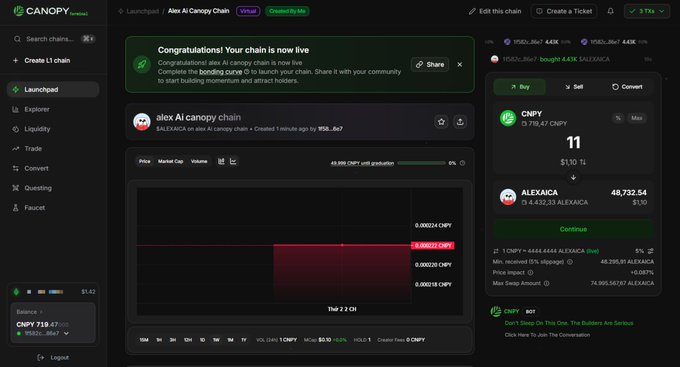This screenshot has height=367, width=680.
Task: Click the alex Ai canopy chain avatar
Action: [142, 122]
